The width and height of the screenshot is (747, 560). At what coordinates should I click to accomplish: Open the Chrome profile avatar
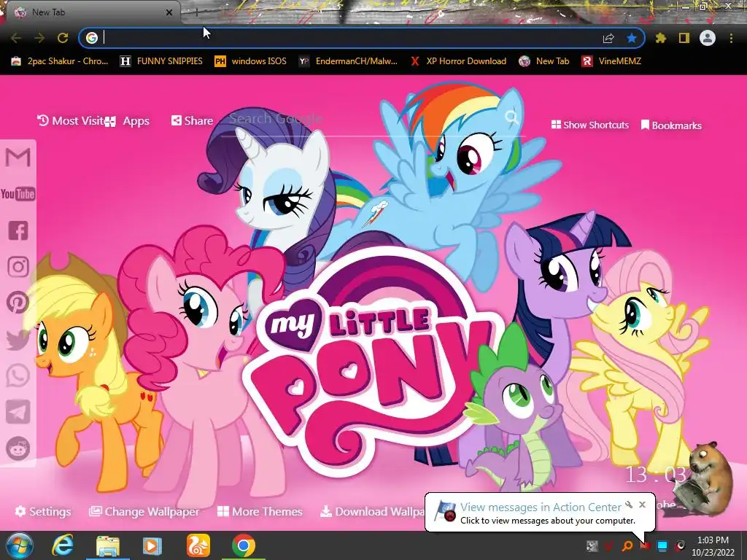pyautogui.click(x=708, y=38)
